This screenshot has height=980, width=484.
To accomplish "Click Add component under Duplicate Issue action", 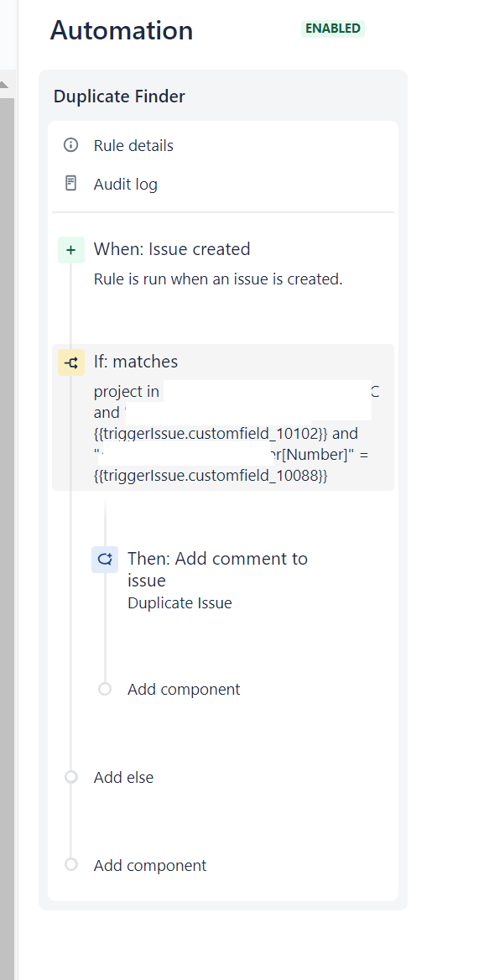I will pos(184,690).
